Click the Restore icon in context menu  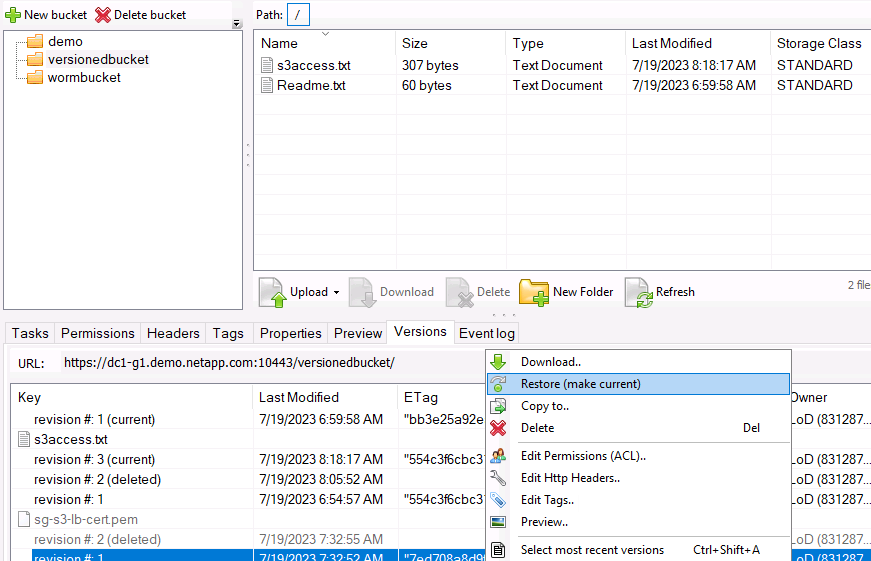coord(498,384)
